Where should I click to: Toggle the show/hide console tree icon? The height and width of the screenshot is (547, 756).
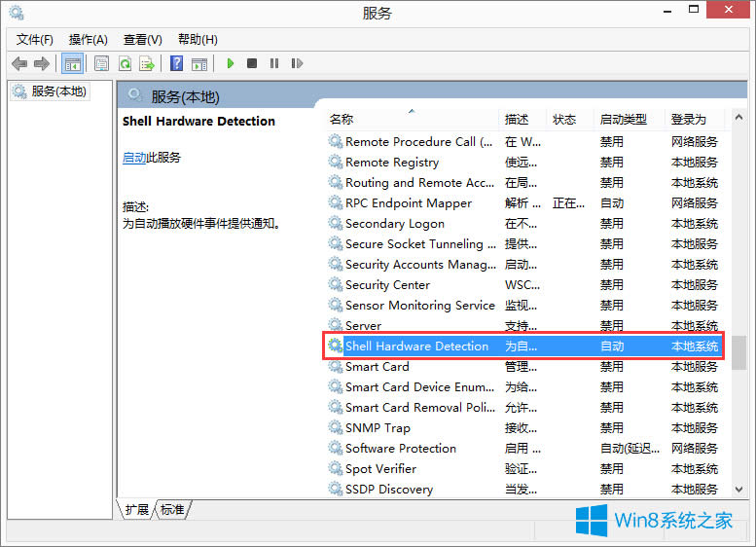pyautogui.click(x=73, y=63)
